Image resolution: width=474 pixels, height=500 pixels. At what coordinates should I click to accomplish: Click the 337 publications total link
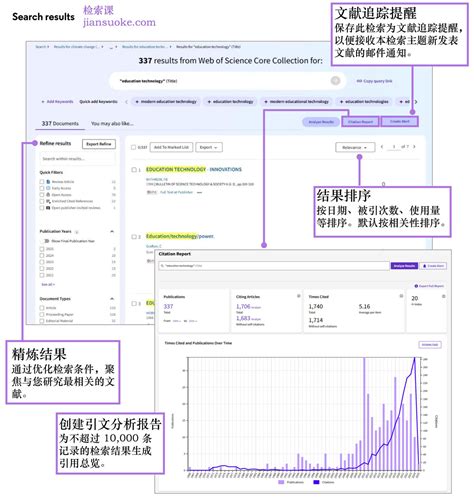tap(168, 306)
